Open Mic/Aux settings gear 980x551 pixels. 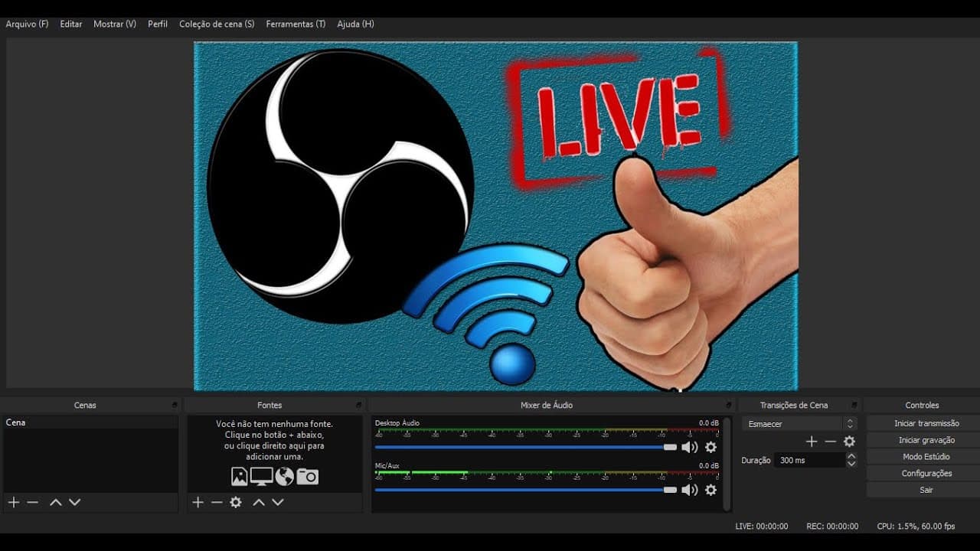click(x=710, y=490)
